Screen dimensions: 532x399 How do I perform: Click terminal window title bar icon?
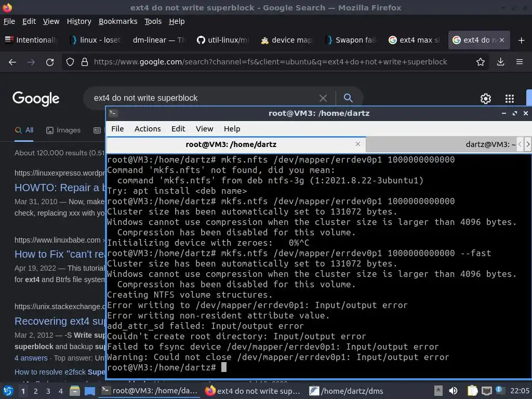pos(113,113)
